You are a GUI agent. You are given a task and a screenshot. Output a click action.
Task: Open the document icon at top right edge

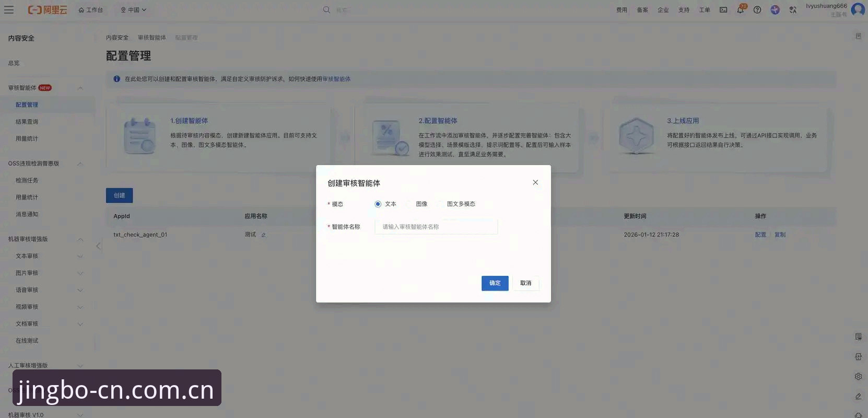click(858, 36)
